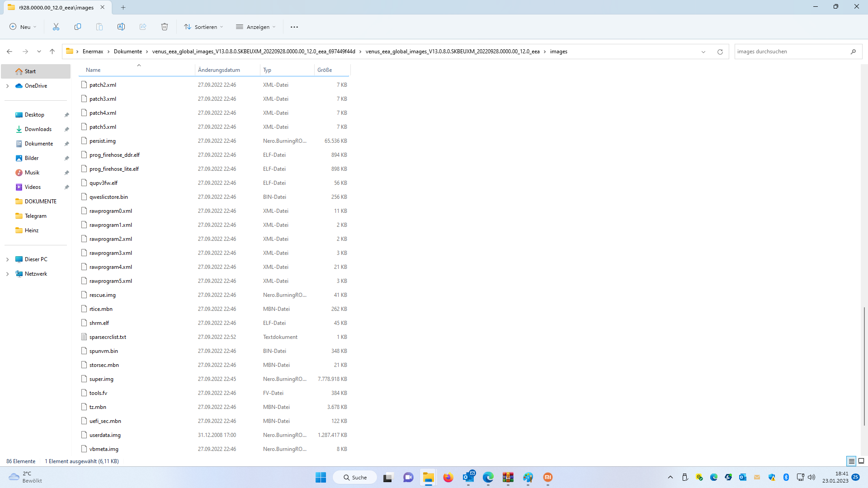
Task: Click the Delete trash icon
Action: [165, 27]
